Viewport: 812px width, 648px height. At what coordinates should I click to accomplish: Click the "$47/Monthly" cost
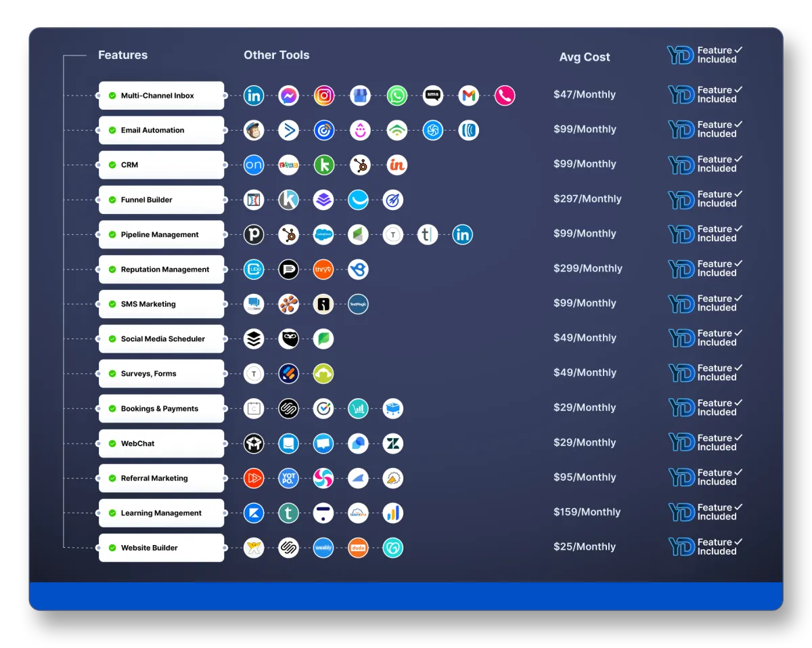[585, 95]
